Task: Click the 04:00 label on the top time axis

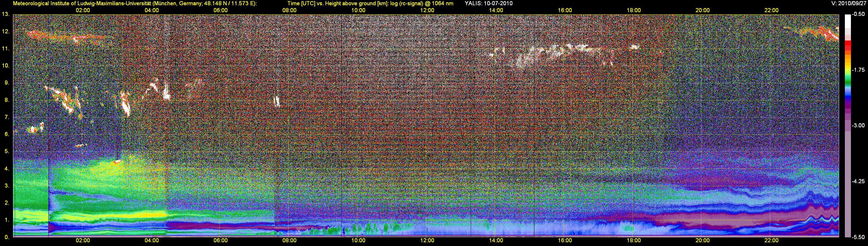Action: click(152, 10)
